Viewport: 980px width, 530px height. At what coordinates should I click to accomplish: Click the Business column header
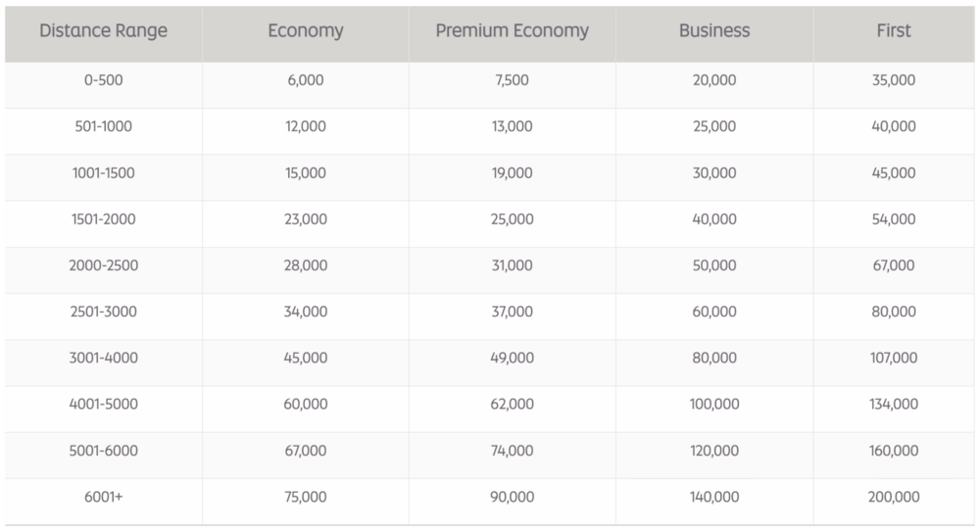(x=714, y=31)
